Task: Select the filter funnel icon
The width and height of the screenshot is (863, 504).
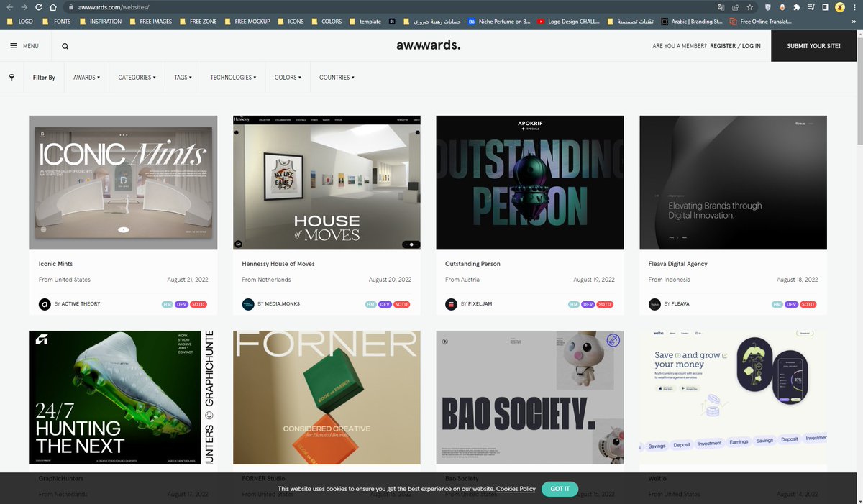Action: click(x=12, y=77)
